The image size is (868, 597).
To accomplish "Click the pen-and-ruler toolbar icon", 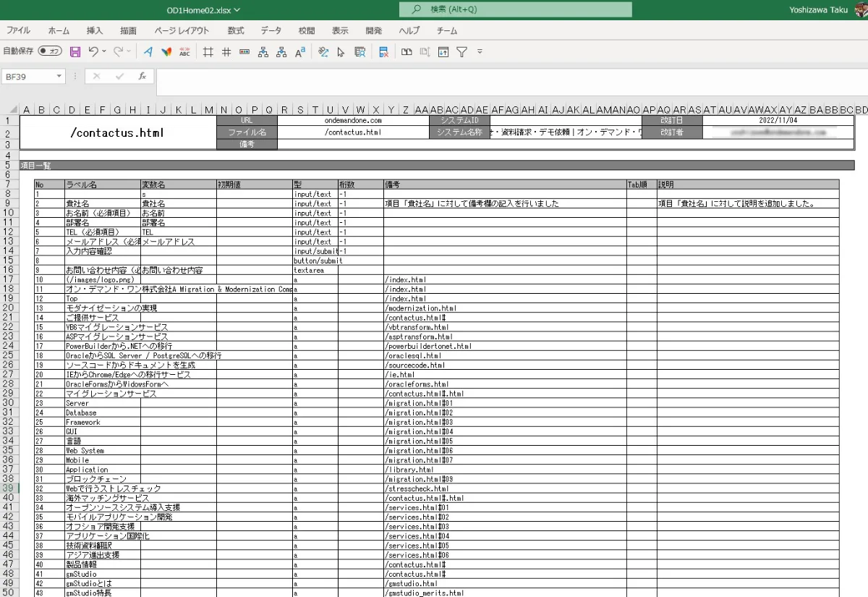I will point(323,51).
